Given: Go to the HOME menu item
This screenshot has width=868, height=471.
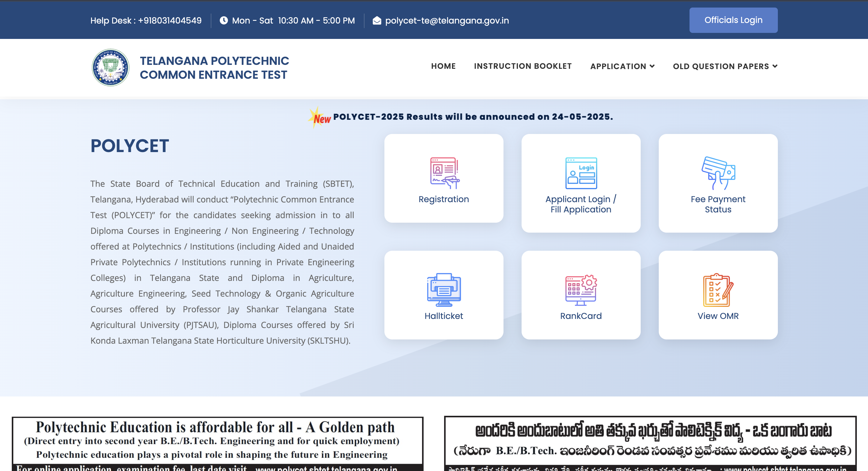Looking at the screenshot, I should tap(443, 66).
